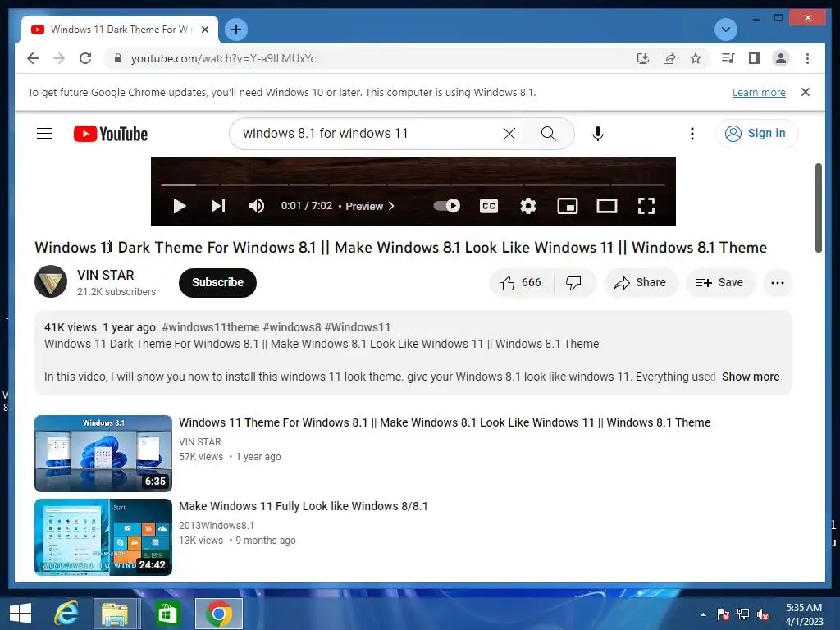Open more actions ellipsis under video
840x630 pixels.
pyautogui.click(x=778, y=283)
